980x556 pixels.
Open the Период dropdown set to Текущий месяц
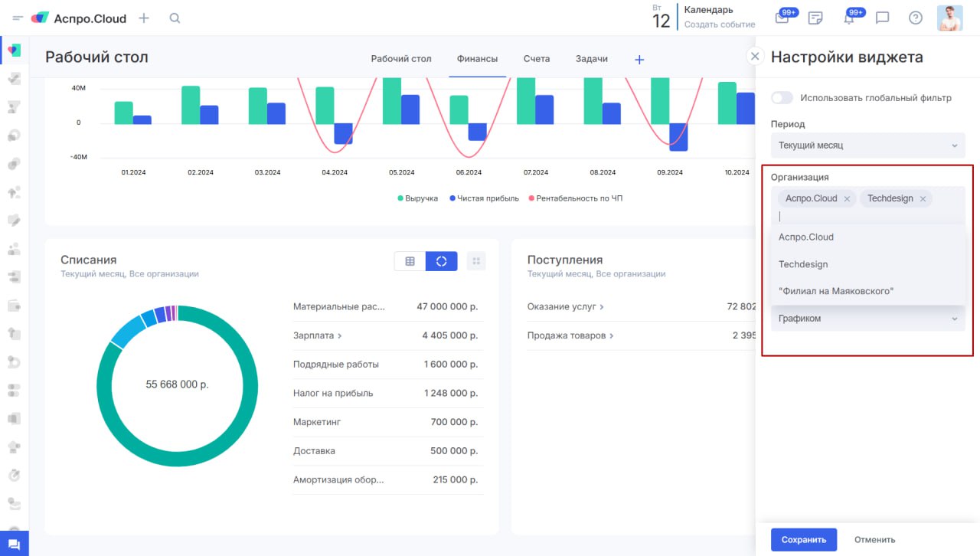pyautogui.click(x=868, y=145)
